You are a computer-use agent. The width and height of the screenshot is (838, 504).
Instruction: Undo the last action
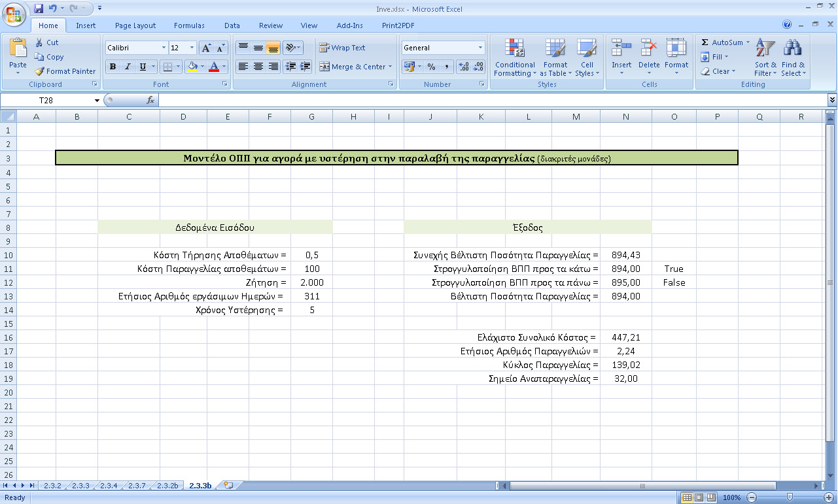pyautogui.click(x=53, y=8)
